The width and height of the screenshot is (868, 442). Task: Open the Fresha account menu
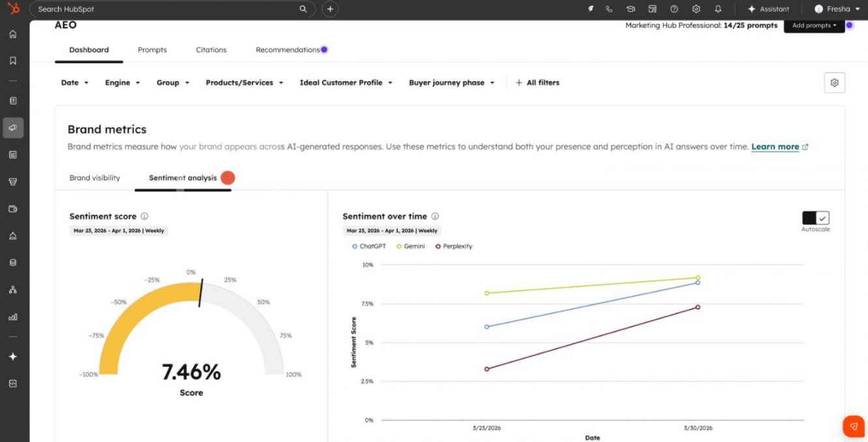pos(837,9)
